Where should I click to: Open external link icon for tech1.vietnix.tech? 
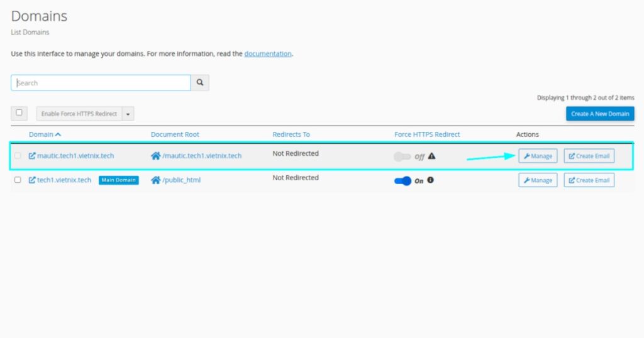[32, 180]
